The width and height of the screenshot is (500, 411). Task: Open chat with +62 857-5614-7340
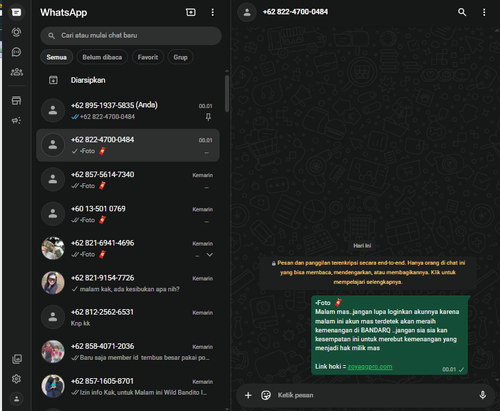click(x=128, y=180)
